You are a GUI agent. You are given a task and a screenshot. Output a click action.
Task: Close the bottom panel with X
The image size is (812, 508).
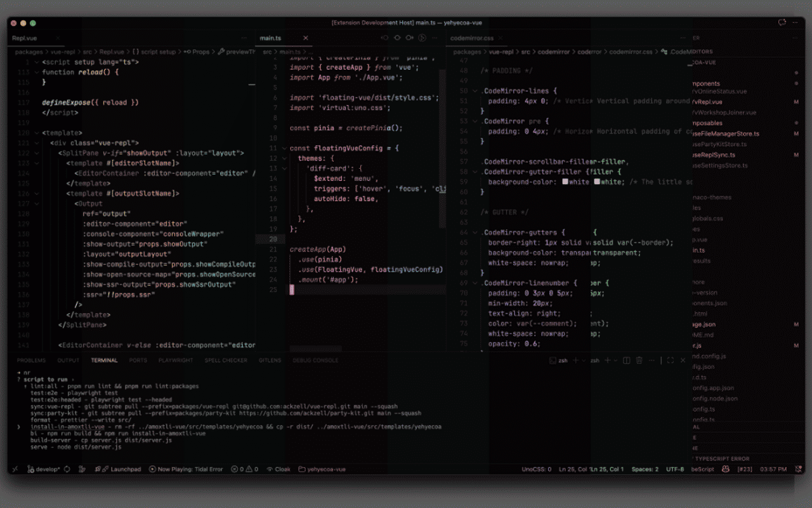pyautogui.click(x=683, y=360)
